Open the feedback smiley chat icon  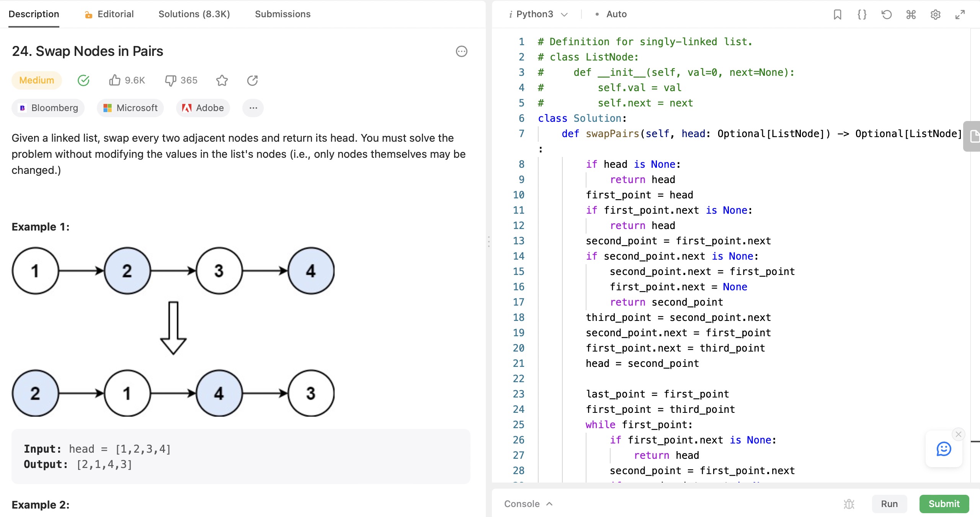click(944, 449)
